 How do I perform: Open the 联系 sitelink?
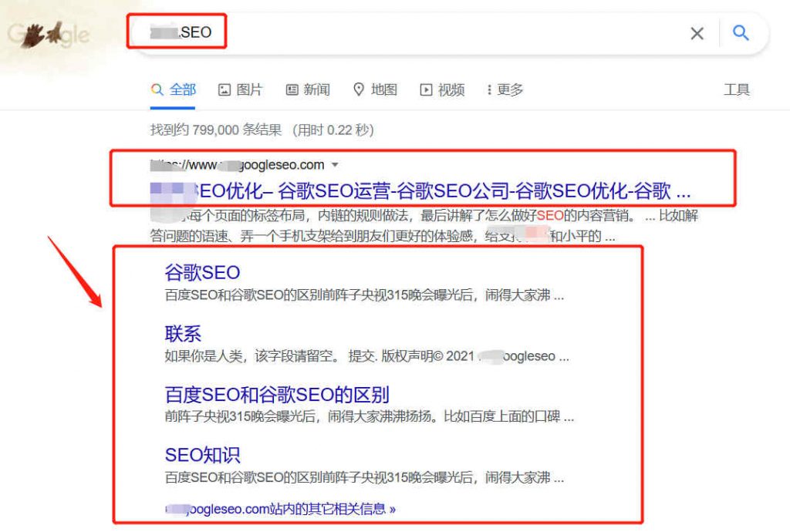(x=183, y=334)
